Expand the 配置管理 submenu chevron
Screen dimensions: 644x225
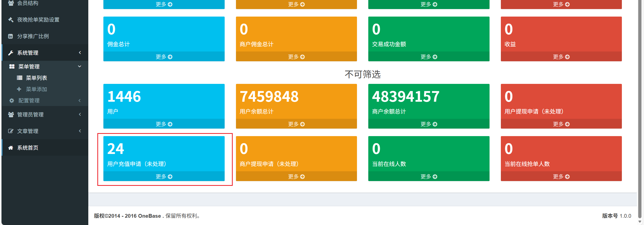pos(80,100)
